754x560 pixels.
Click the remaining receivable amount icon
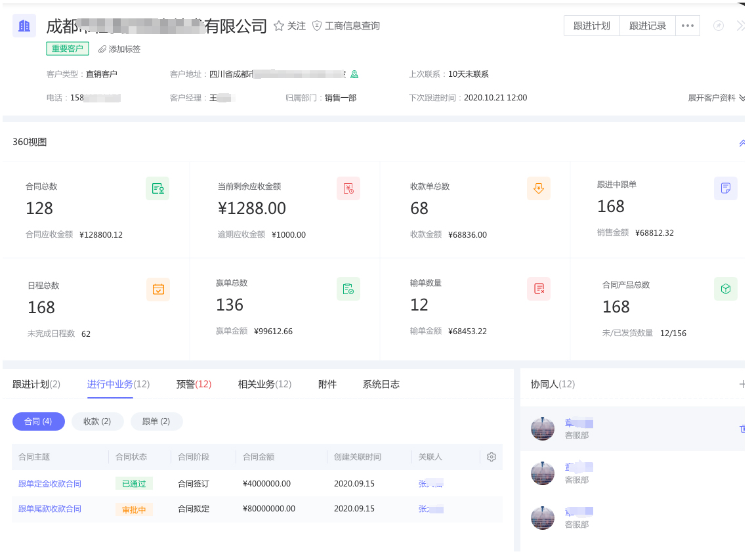tap(348, 188)
